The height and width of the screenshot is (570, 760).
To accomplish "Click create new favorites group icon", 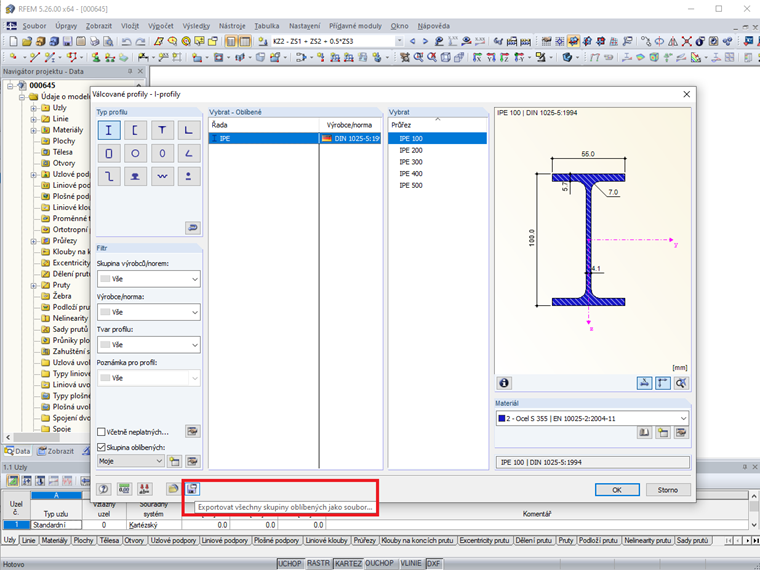I will (174, 461).
